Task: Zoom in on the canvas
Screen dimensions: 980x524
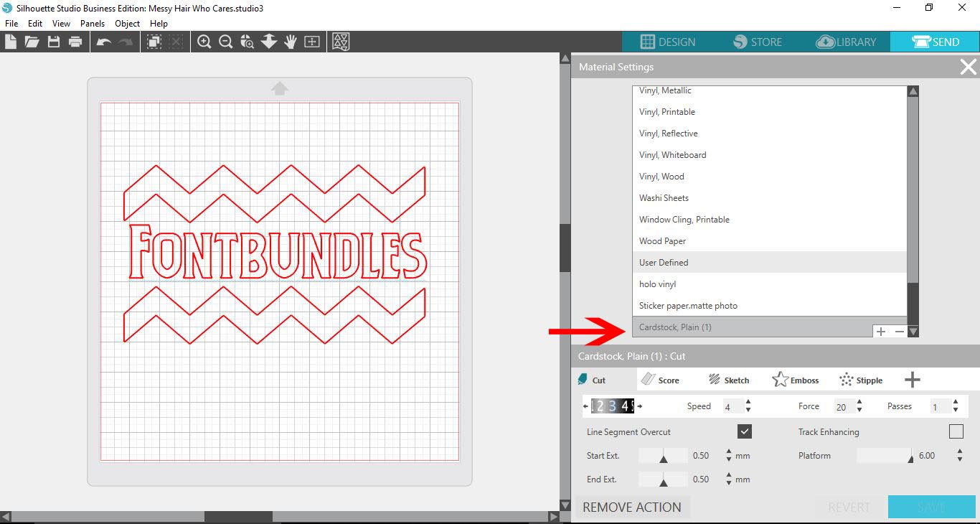Action: click(x=204, y=42)
